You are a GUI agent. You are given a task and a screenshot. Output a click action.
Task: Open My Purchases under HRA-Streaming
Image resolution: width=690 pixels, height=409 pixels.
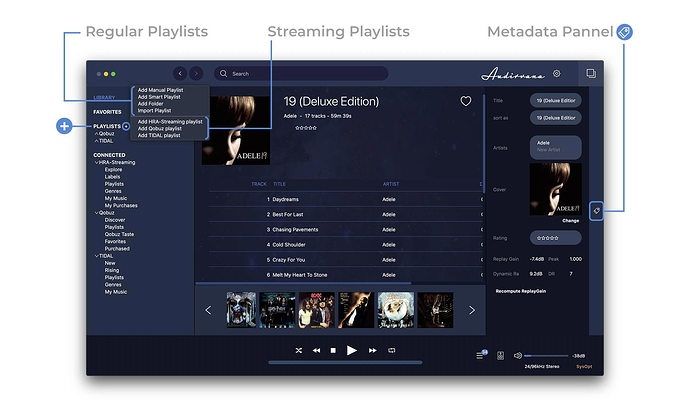coord(121,206)
